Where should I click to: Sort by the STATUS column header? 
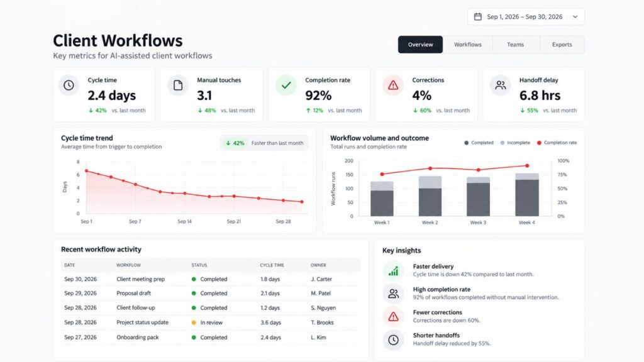(199, 265)
